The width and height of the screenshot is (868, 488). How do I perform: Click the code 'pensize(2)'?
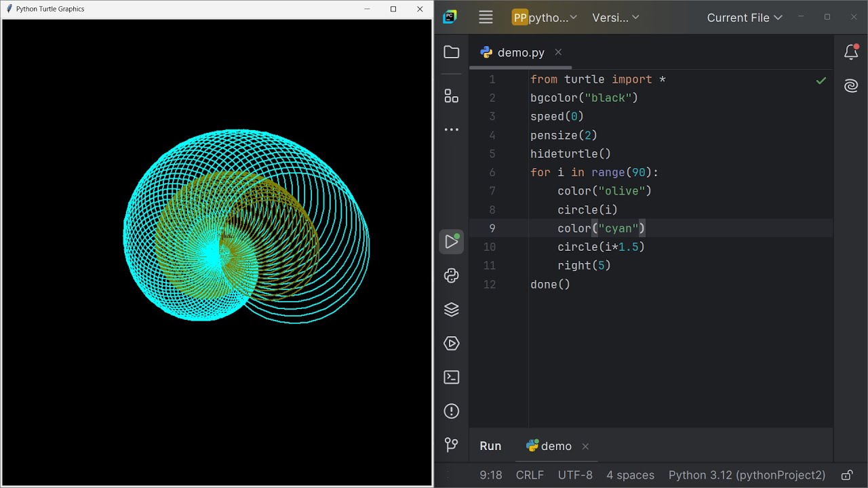tap(564, 136)
